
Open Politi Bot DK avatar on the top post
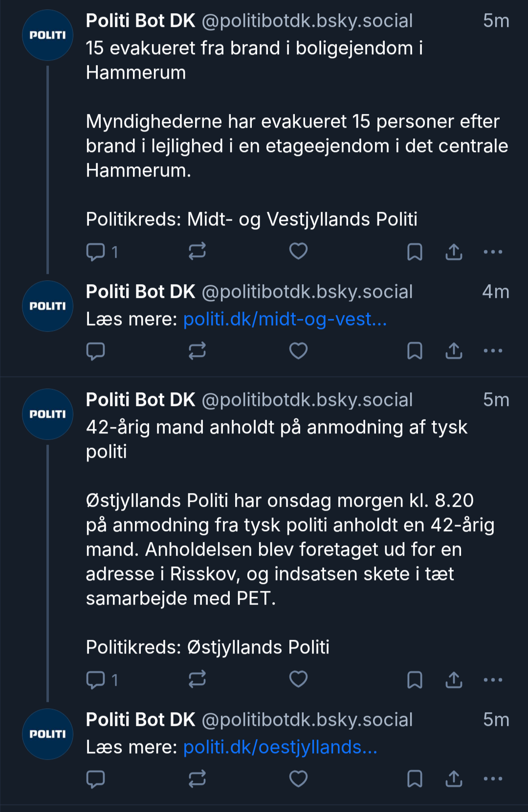point(47,35)
